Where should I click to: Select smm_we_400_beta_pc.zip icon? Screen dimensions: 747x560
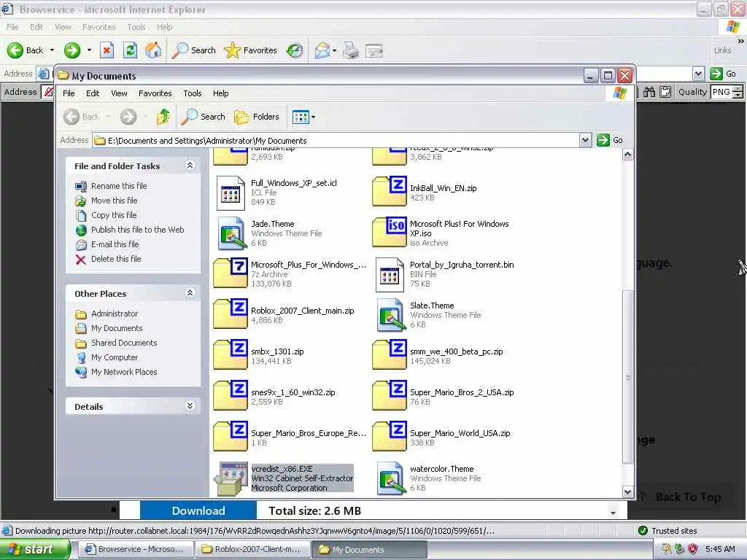tap(390, 355)
